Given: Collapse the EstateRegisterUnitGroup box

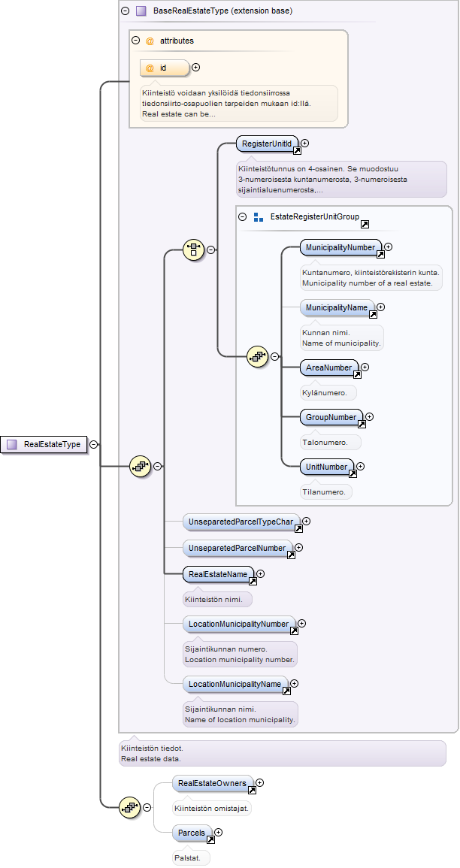Looking at the screenshot, I should (x=243, y=217).
